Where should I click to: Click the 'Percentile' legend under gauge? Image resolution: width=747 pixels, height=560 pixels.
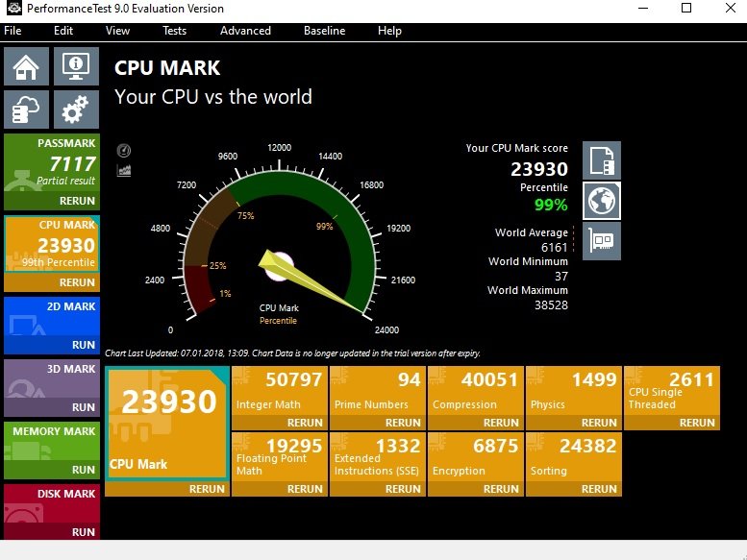[x=278, y=320]
